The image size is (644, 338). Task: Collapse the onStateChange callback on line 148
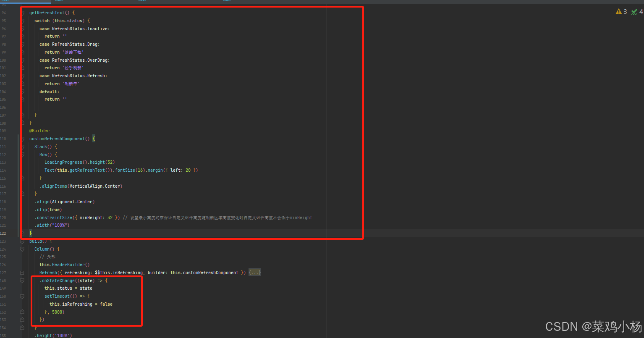pos(22,280)
